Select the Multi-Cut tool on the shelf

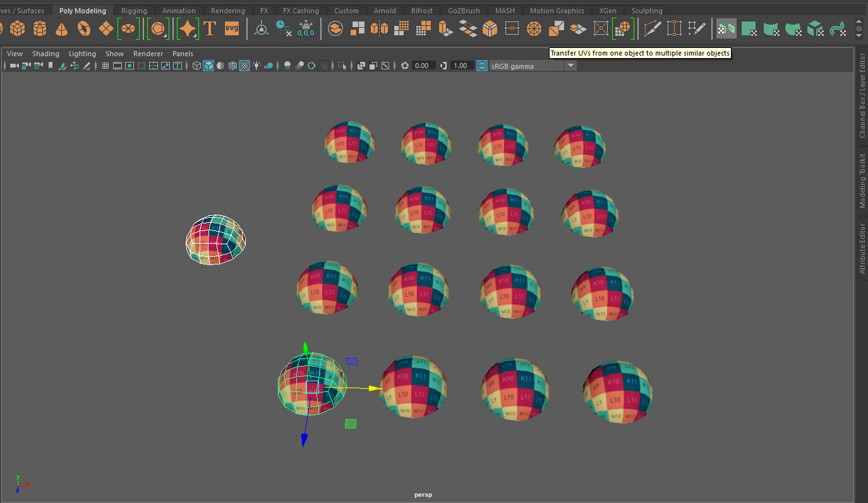(653, 28)
